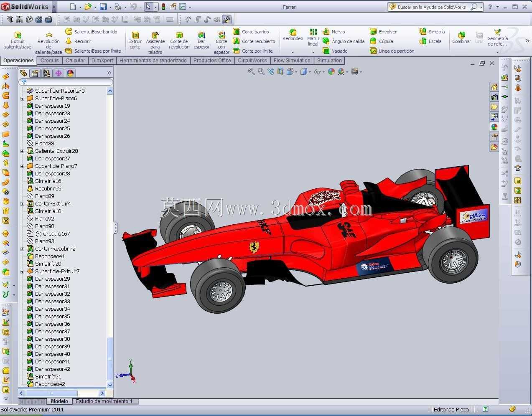Viewport: 532px width, 416px height.
Task: Click Escala scale tool
Action: point(430,41)
